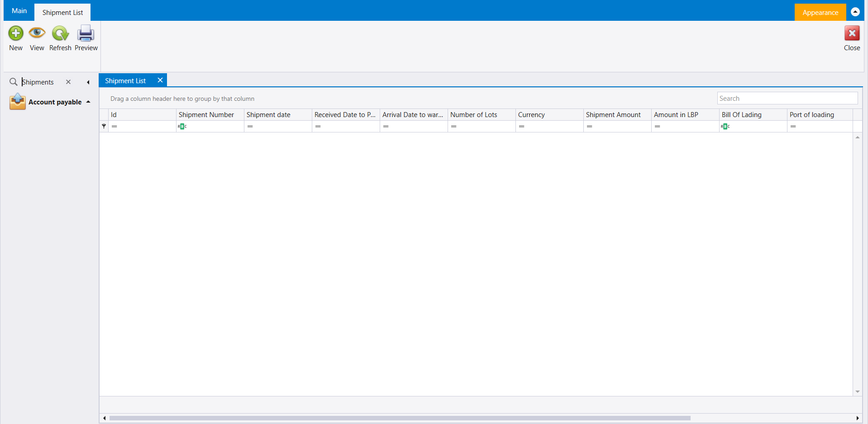Open filter operator for the Id column
Viewport: 868px width, 424px height.
(114, 127)
